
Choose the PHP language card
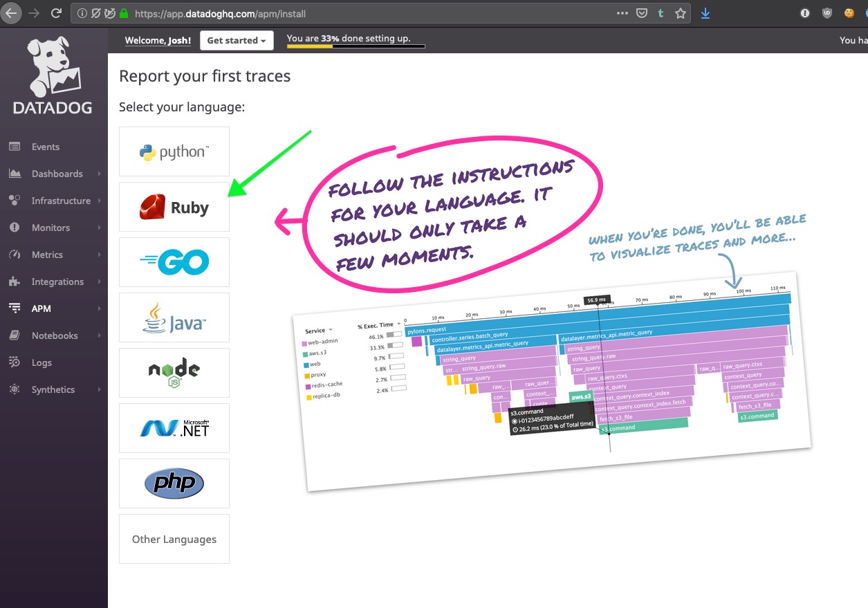tap(174, 483)
